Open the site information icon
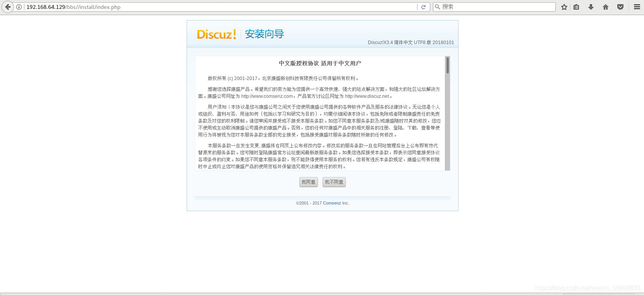 pos(19,7)
